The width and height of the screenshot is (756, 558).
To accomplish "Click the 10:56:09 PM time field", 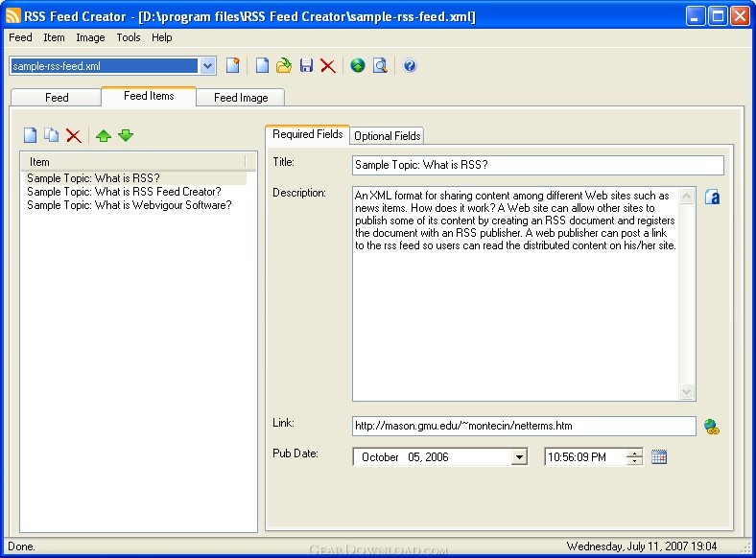I will click(x=585, y=456).
